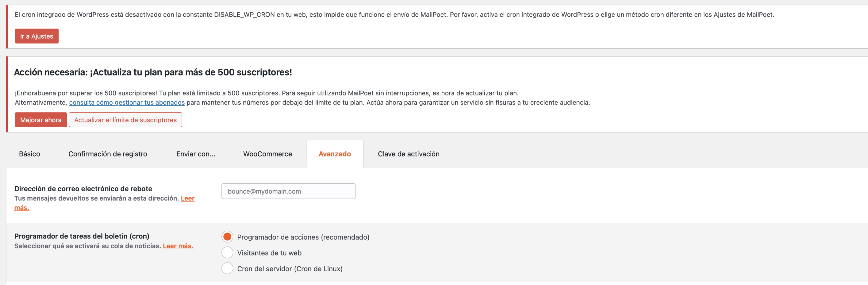Image resolution: width=868 pixels, height=285 pixels.
Task: Go to the Clave de activación tab
Action: tap(408, 154)
